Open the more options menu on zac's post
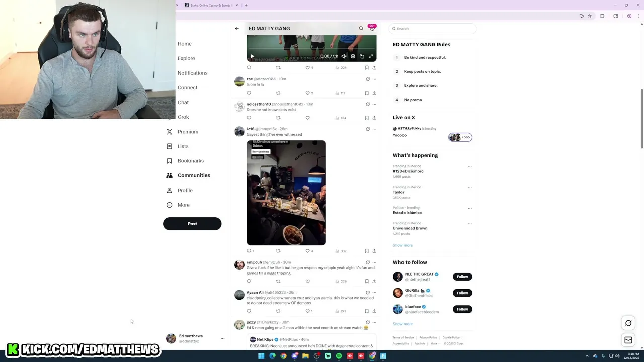644x362 pixels. 374,79
